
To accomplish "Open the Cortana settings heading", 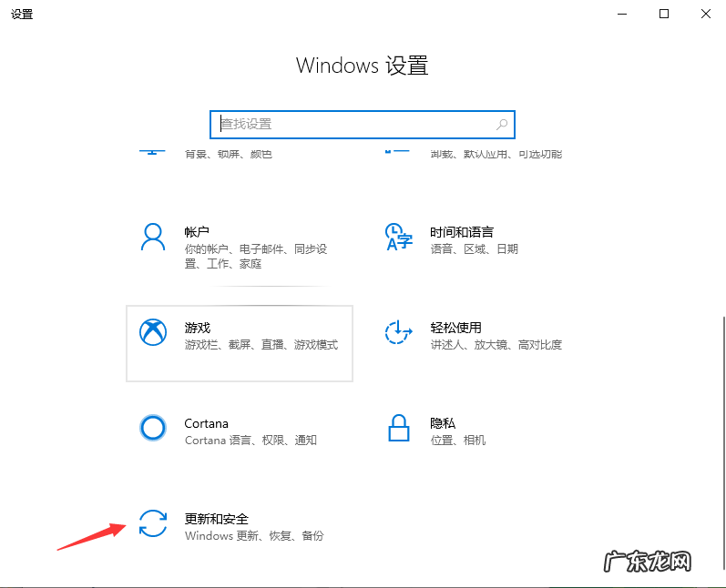I will (x=206, y=423).
